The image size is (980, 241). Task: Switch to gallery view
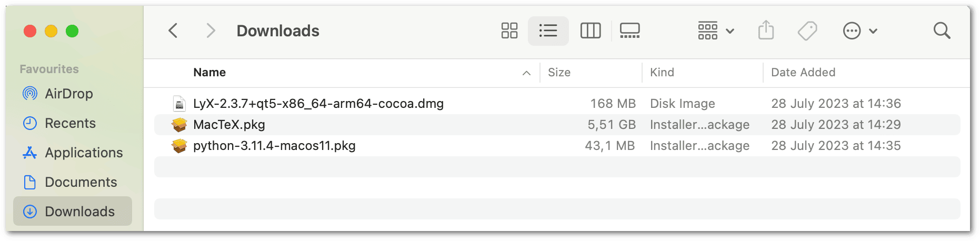click(629, 31)
